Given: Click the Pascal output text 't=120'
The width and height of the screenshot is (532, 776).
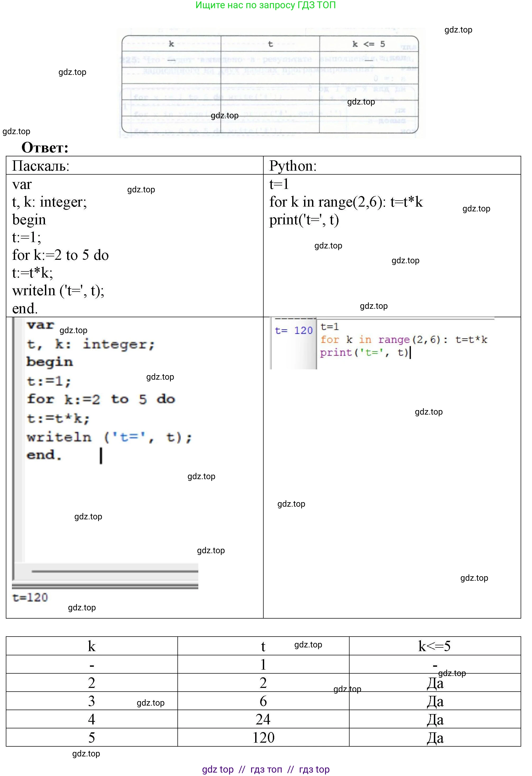Looking at the screenshot, I should pos(30,597).
